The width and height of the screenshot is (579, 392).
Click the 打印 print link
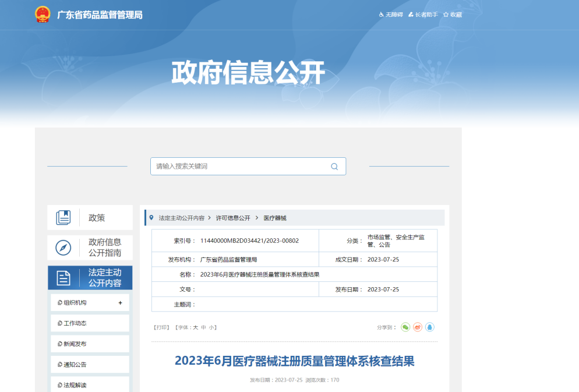coord(161,327)
